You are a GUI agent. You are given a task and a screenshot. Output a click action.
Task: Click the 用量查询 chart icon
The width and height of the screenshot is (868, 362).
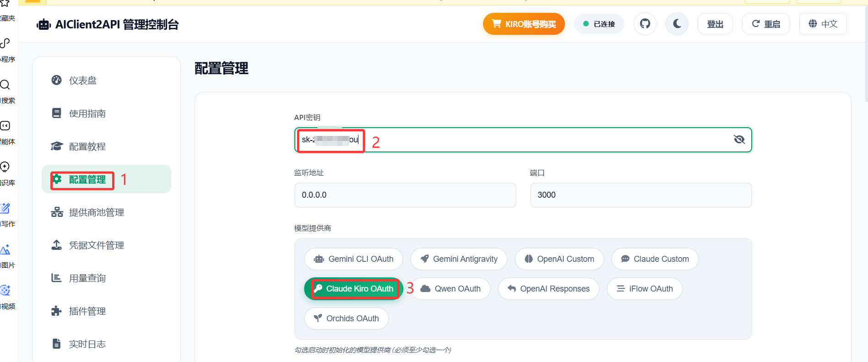click(56, 278)
